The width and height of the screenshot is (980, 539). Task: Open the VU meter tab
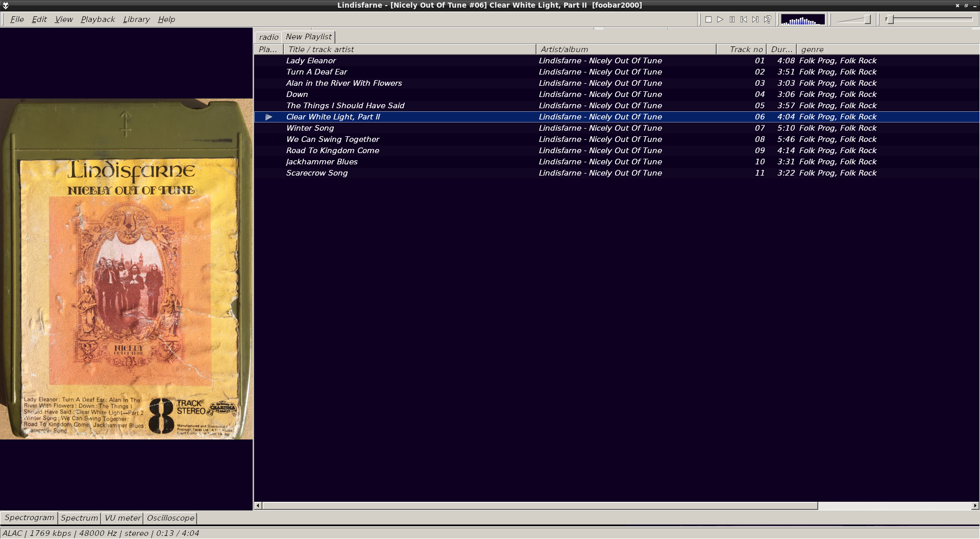122,518
